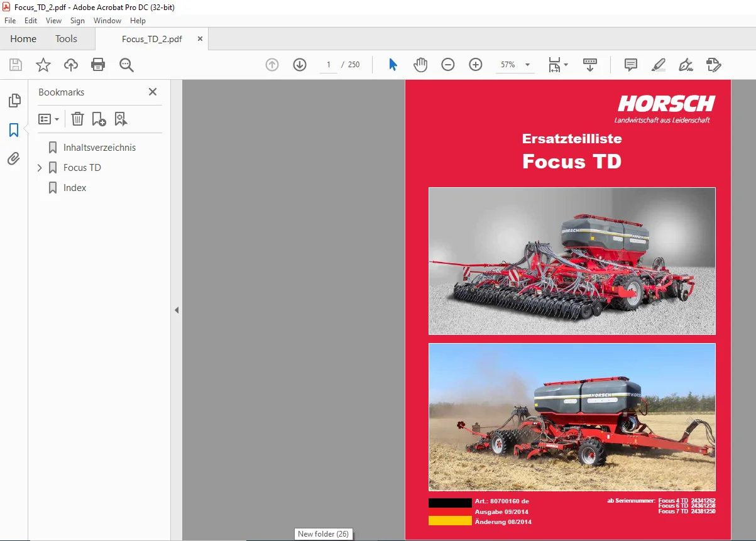Click the field seeder photo on page

pos(572,417)
